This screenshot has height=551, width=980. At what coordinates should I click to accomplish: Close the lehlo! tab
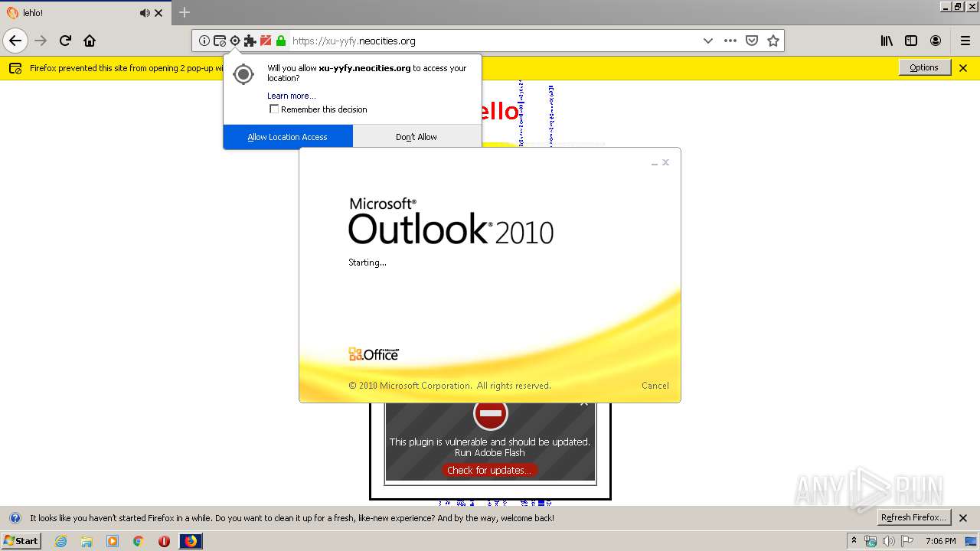(x=159, y=13)
